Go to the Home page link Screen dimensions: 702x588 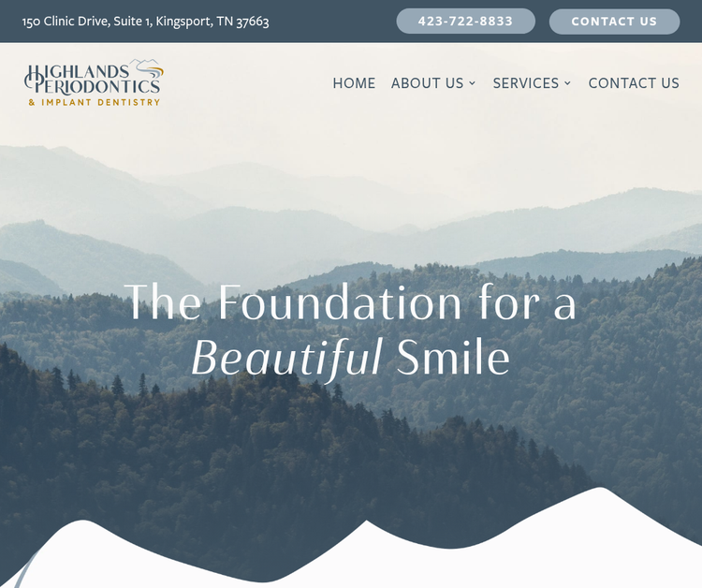click(354, 83)
